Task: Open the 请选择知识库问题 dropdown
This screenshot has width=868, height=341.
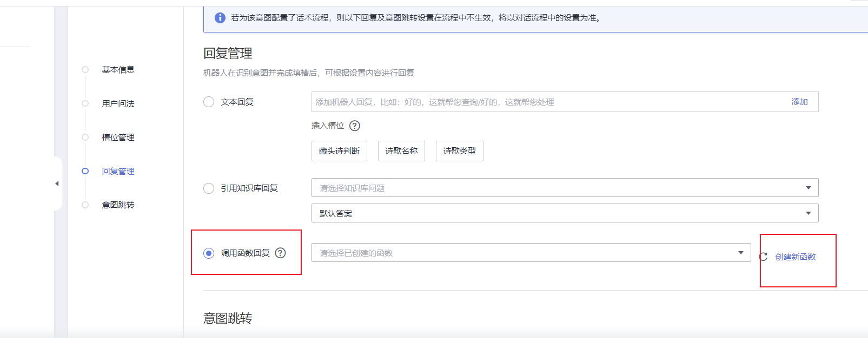Action: [x=565, y=188]
